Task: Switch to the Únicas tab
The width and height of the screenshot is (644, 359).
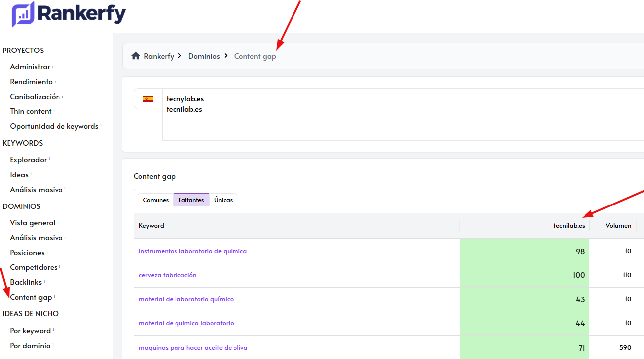Action: (x=223, y=200)
